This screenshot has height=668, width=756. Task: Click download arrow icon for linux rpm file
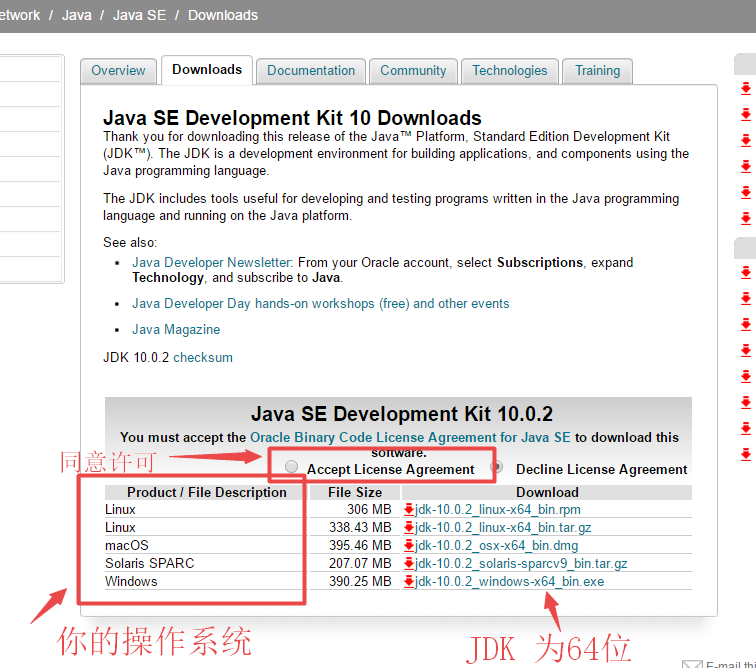click(409, 509)
